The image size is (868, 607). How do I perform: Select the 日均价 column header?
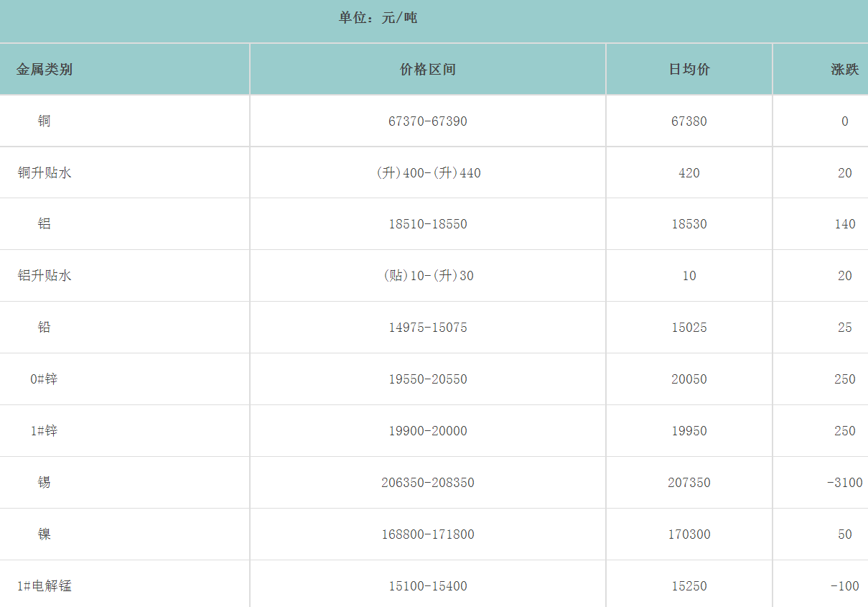tap(689, 70)
